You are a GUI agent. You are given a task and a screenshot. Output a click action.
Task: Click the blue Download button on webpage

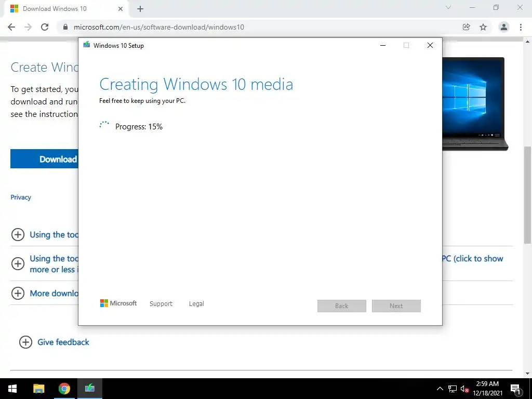click(45, 159)
